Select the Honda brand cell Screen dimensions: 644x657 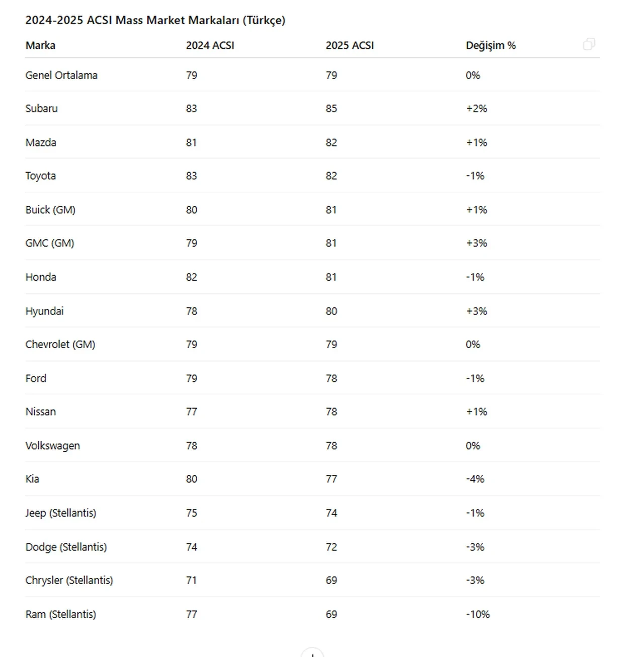pos(41,277)
